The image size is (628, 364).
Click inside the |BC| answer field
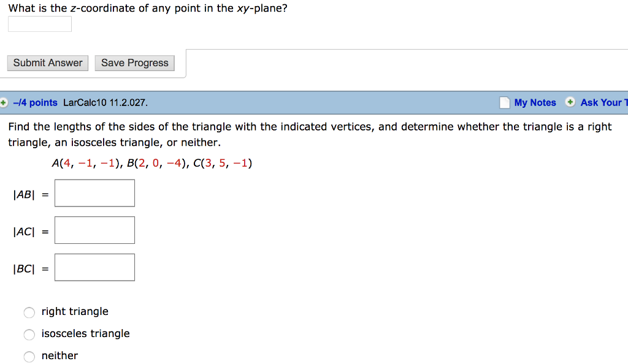[x=94, y=267]
